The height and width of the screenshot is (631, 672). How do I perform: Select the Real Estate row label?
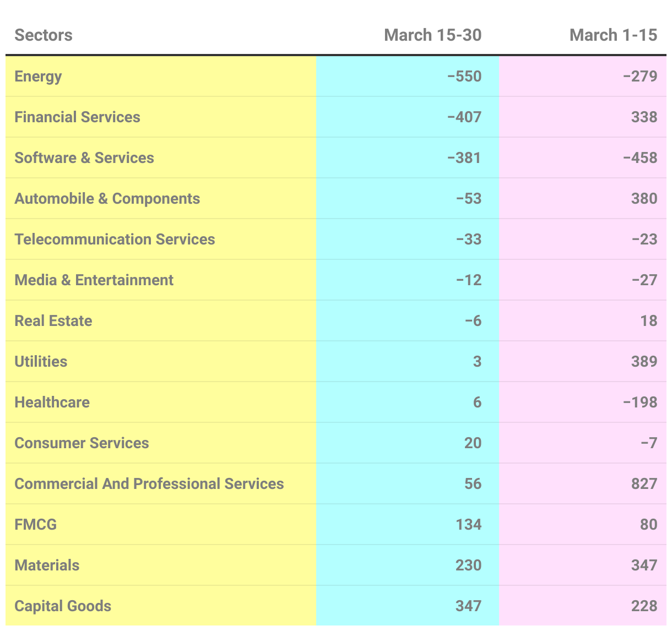point(53,320)
